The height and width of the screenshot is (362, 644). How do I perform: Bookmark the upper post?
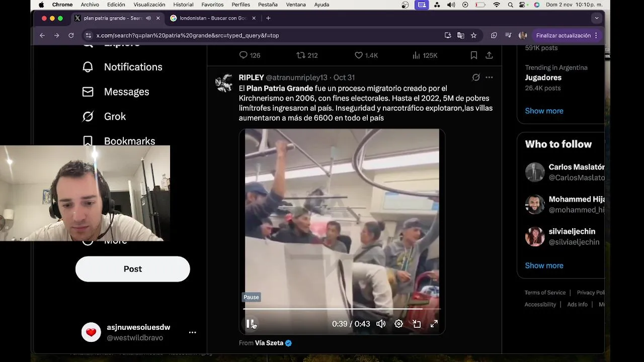(474, 55)
